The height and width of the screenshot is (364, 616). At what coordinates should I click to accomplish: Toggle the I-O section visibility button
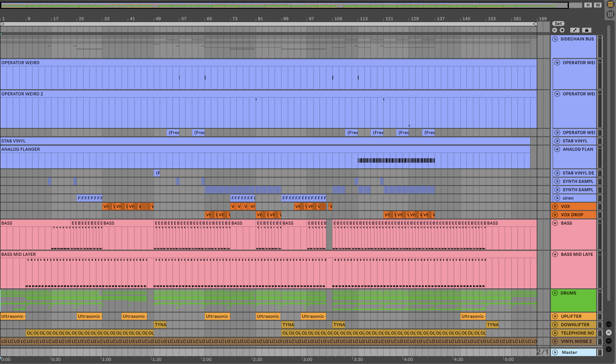[x=609, y=324]
